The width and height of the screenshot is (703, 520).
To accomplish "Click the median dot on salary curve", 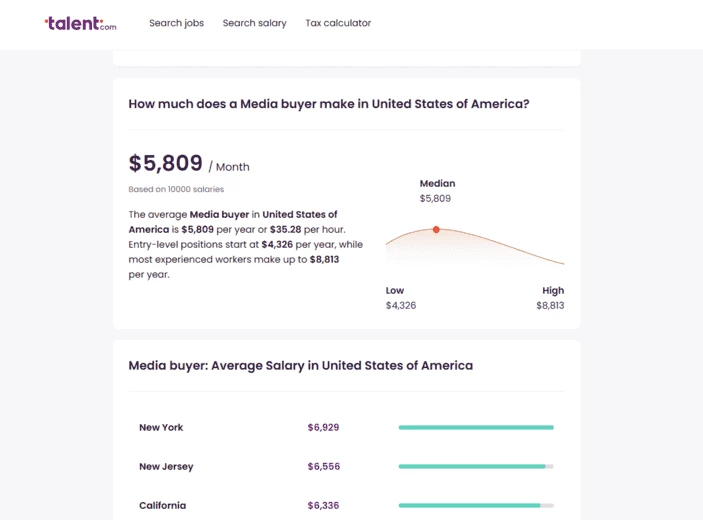I will [x=436, y=230].
